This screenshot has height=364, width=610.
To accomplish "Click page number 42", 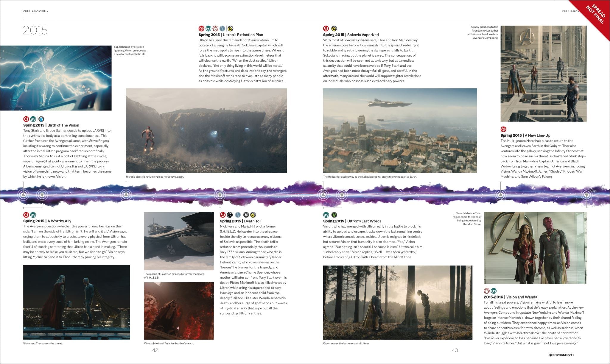I will click(155, 350).
